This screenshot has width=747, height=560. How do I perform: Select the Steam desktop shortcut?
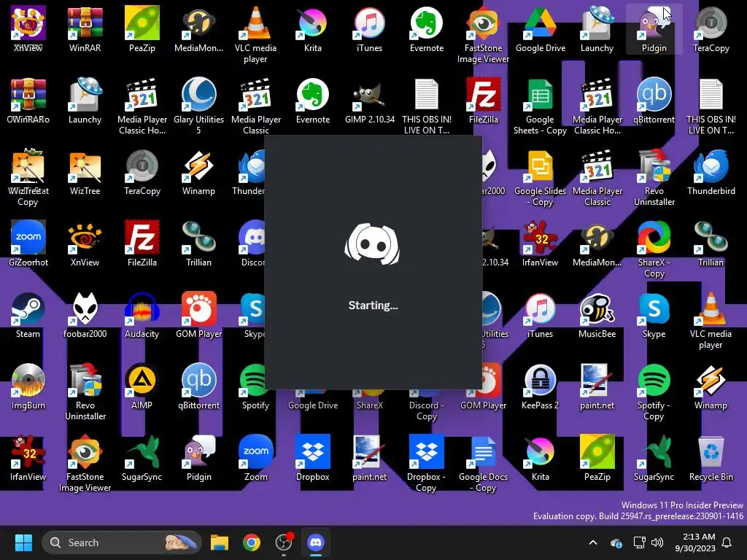pyautogui.click(x=28, y=315)
